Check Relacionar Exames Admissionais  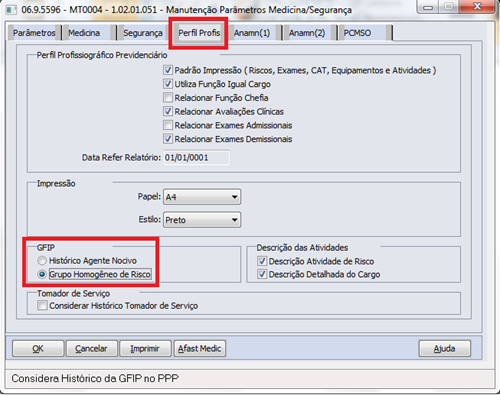click(x=168, y=125)
